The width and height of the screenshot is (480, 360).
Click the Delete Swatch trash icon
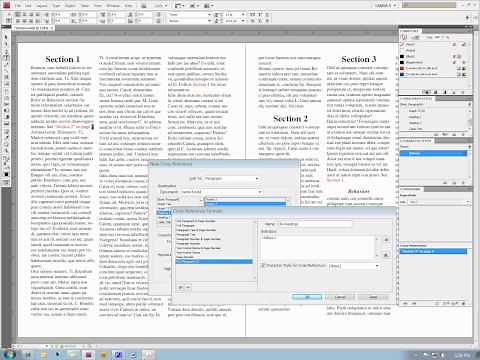463,92
